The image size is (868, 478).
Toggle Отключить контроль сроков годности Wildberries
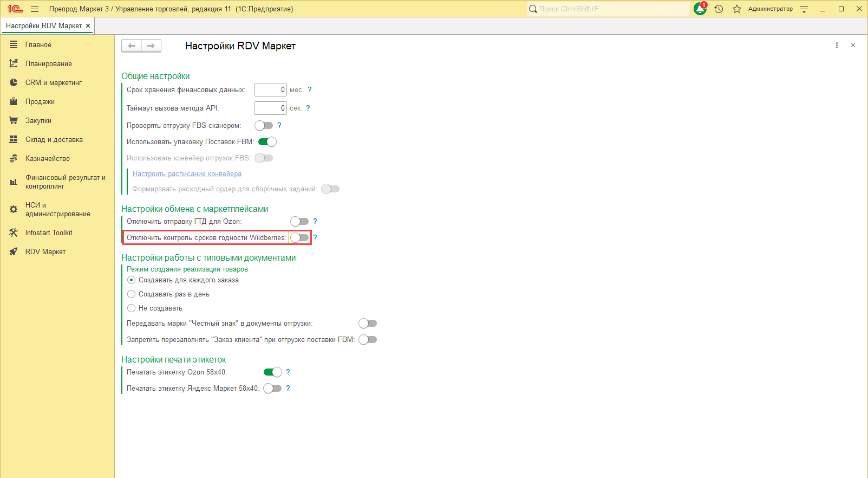tap(299, 237)
